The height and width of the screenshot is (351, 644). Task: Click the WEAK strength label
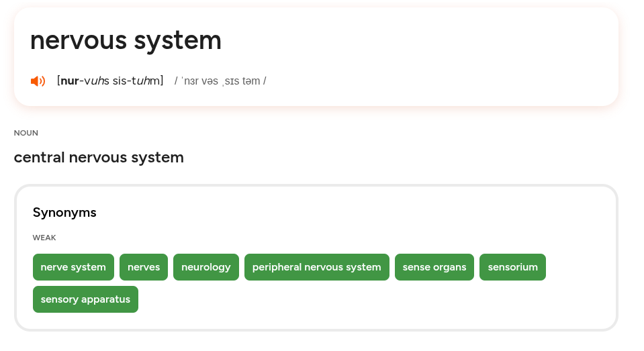pos(44,238)
